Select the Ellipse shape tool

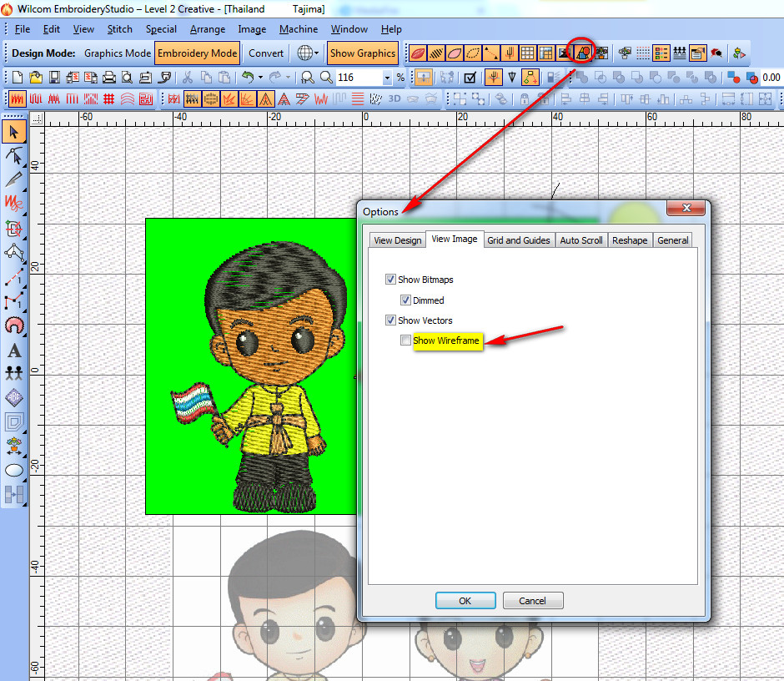click(14, 471)
